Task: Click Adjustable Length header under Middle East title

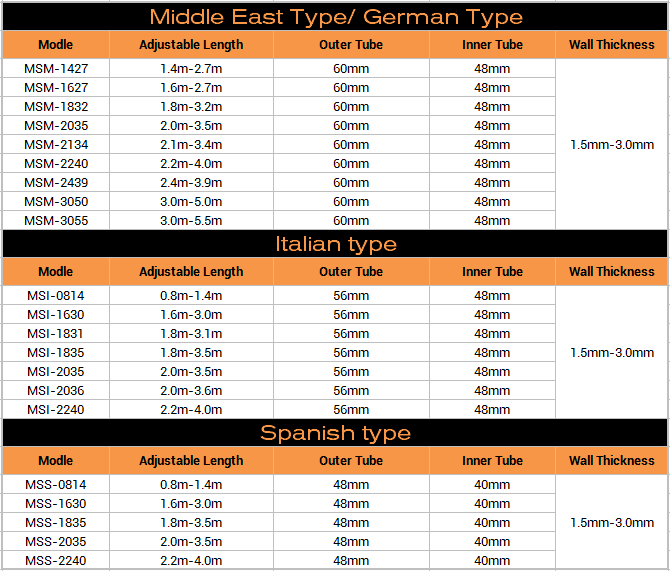Action: coord(191,45)
